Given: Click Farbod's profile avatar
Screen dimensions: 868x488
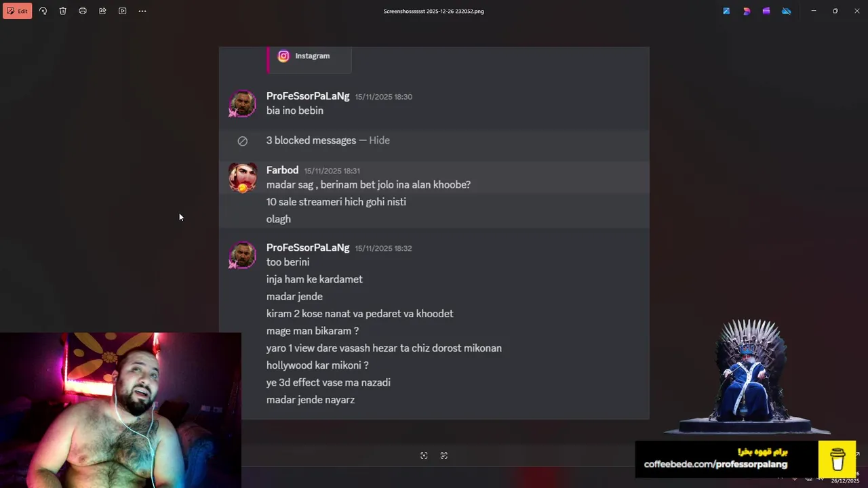Looking at the screenshot, I should point(242,178).
